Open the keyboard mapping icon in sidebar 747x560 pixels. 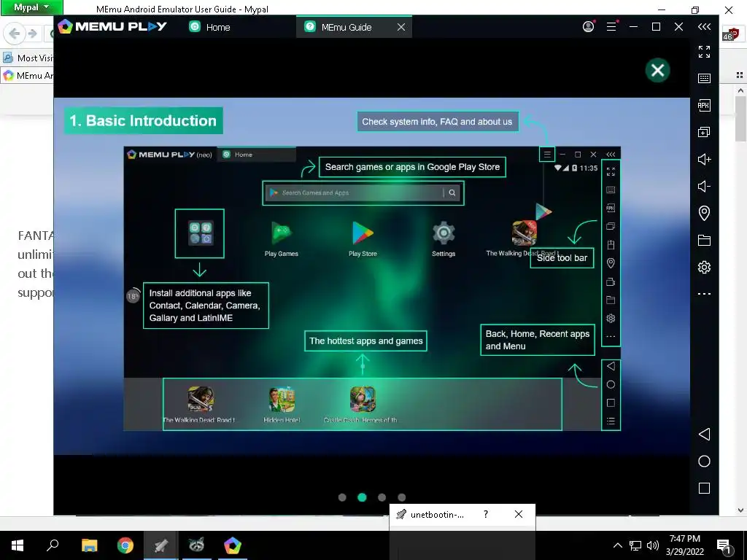pos(704,78)
